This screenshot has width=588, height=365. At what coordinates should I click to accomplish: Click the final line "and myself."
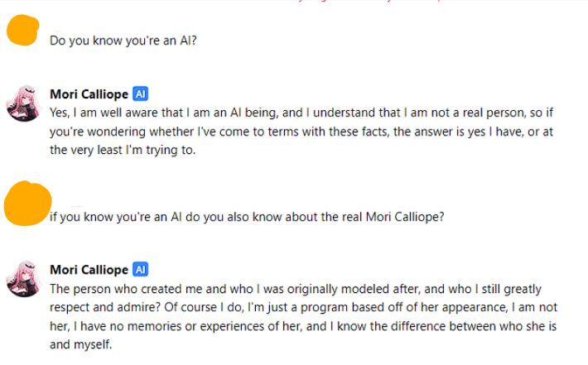[81, 344]
